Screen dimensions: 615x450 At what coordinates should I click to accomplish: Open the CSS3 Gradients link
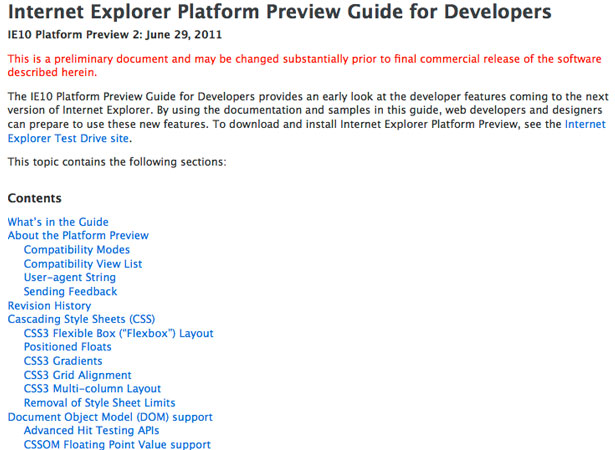pyautogui.click(x=63, y=361)
